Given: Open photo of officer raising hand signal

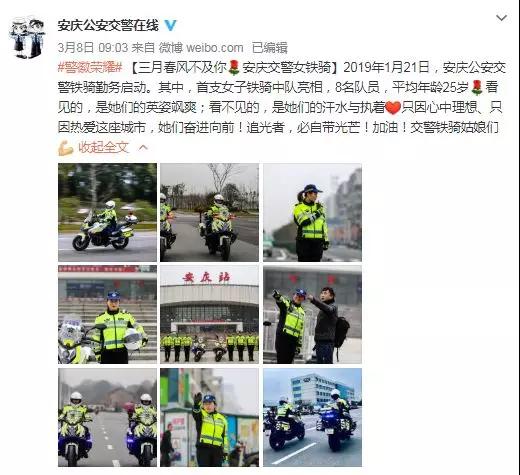Looking at the screenshot, I should pos(209,417).
